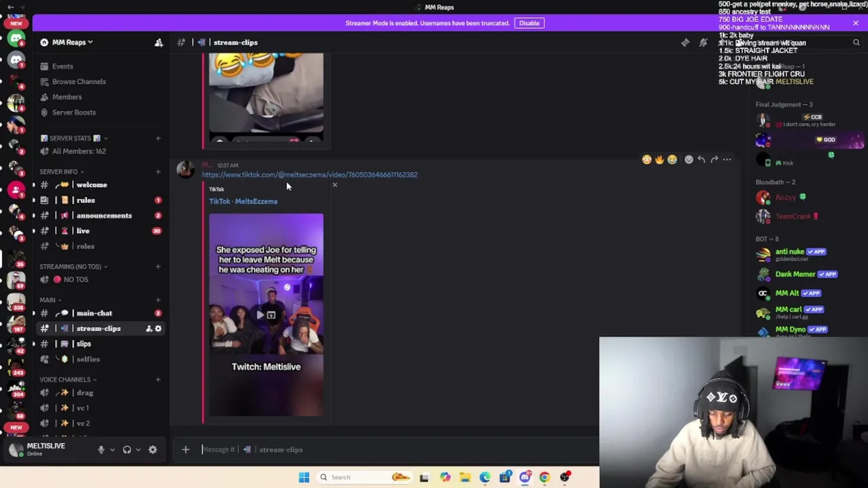
Task: Collapse the SERVER INFO category
Action: point(62,171)
